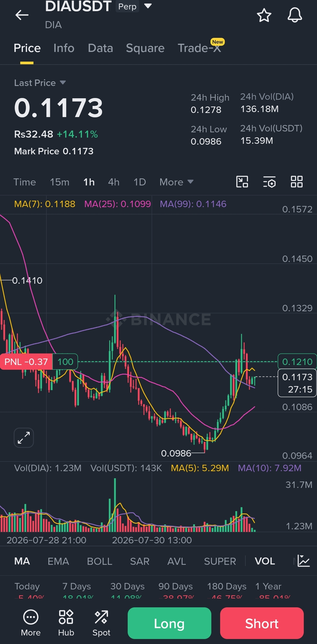Tap the 7 Days performance label

coord(77,586)
